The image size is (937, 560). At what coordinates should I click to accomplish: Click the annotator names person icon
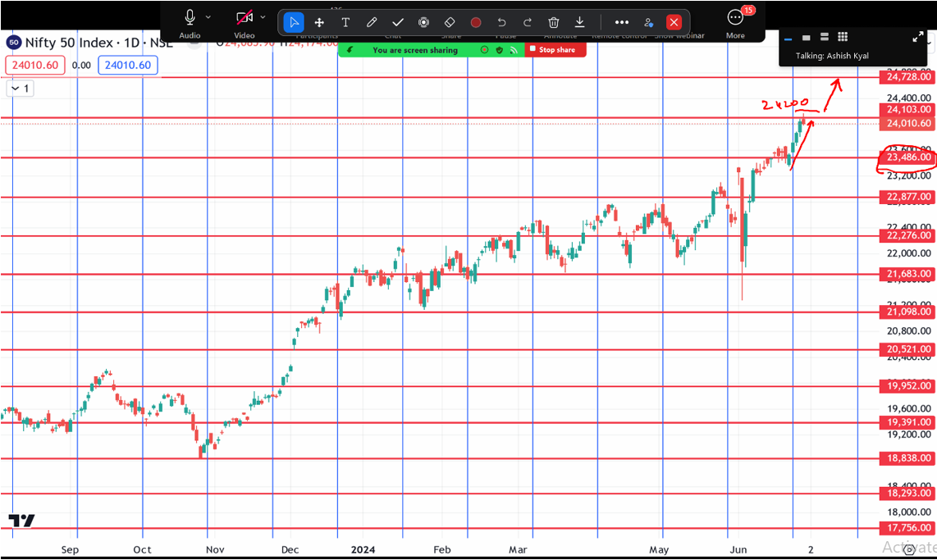pos(648,23)
